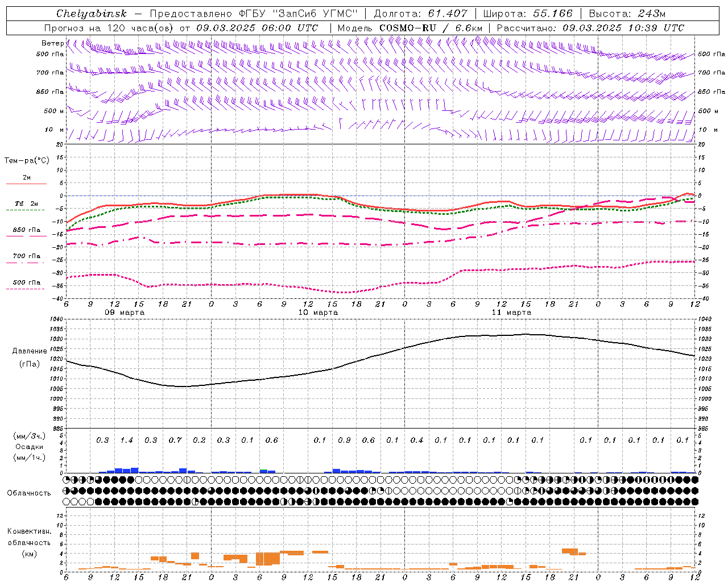Click the black pressure curve line

(380, 356)
